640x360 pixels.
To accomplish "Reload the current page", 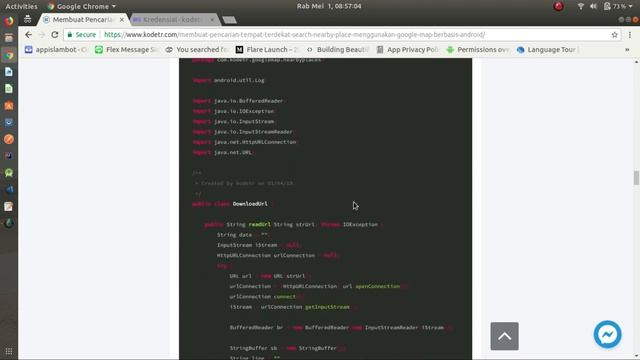I will coord(55,35).
